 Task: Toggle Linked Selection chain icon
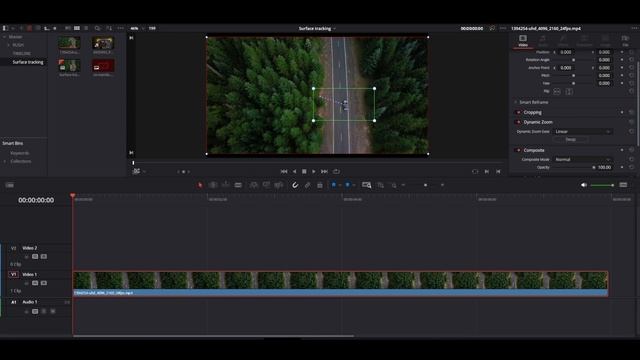pos(307,185)
